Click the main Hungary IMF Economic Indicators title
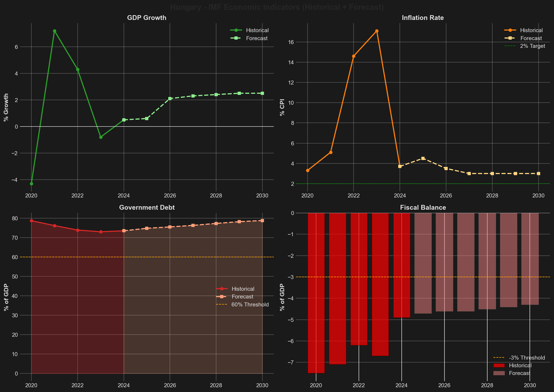Screen dimensions: 554x392 [x=277, y=7]
